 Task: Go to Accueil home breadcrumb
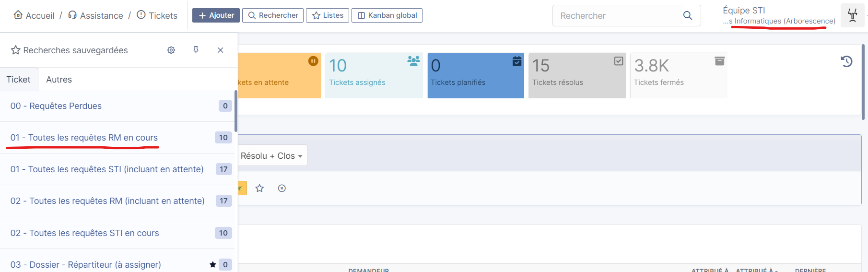34,15
